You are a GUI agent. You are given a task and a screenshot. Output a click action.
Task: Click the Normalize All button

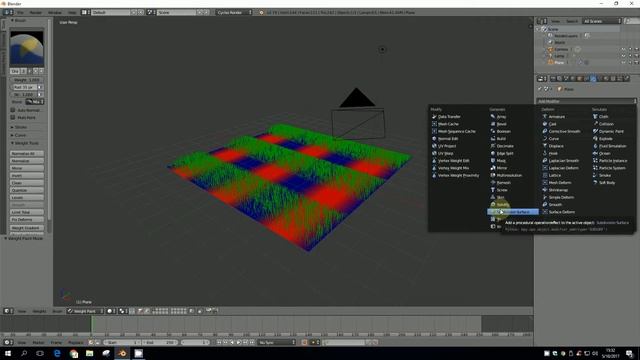[27, 153]
